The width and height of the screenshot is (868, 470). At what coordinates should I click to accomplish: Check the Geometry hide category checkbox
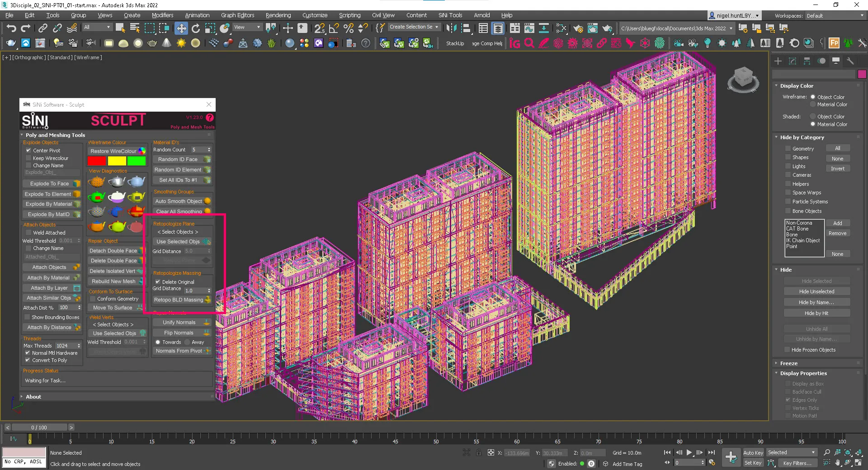pyautogui.click(x=788, y=149)
